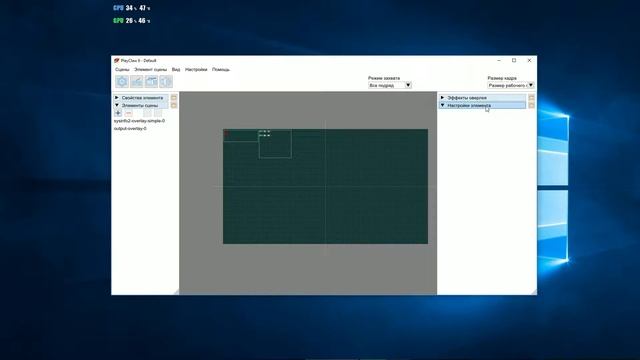The width and height of the screenshot is (640, 360).
Task: Select the outlined overlay box in the preview
Action: 275,144
